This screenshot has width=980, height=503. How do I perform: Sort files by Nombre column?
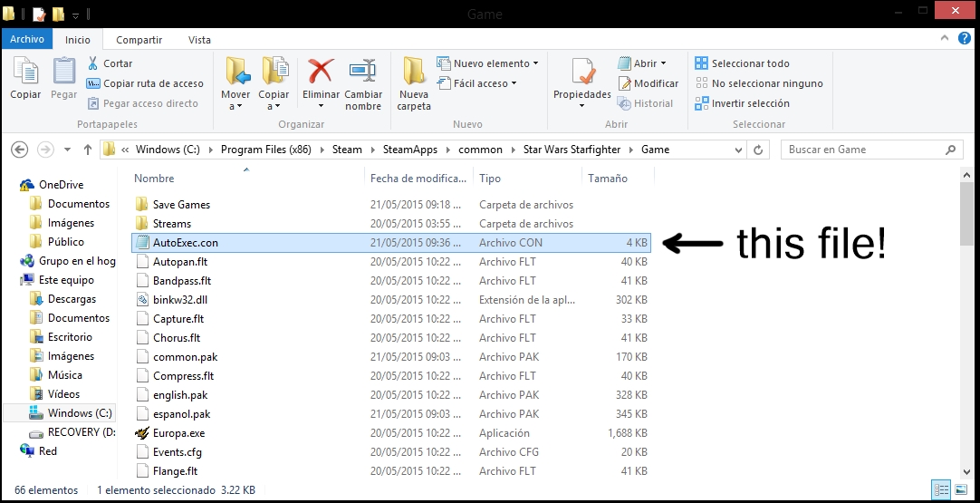pos(154,179)
